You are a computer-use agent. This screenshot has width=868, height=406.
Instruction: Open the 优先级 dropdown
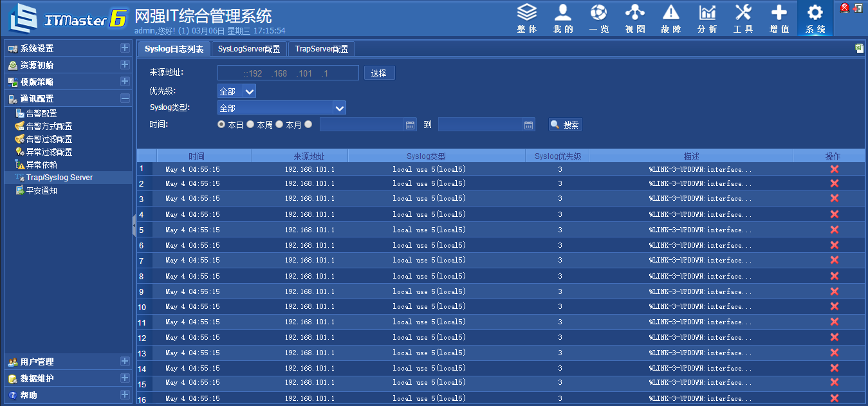coord(237,91)
